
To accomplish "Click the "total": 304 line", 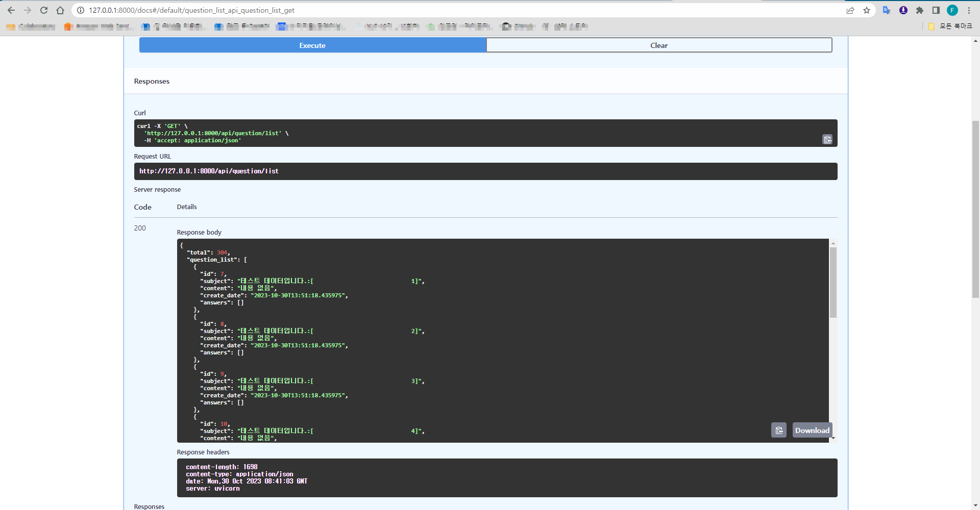I will coord(208,252).
